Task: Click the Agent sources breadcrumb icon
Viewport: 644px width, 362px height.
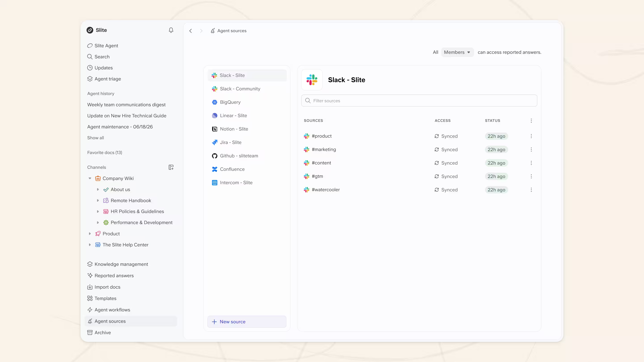Action: point(213,31)
